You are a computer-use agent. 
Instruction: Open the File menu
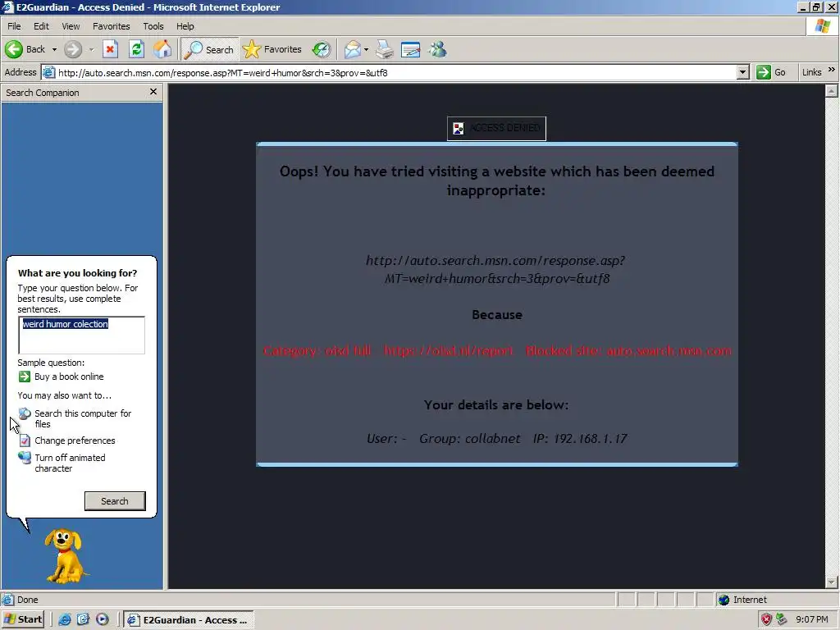click(x=14, y=26)
